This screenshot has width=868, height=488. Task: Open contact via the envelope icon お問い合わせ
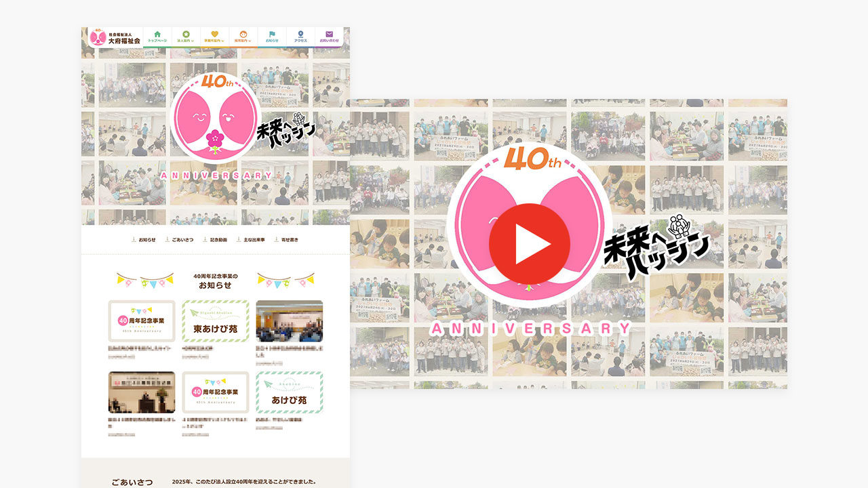[328, 33]
